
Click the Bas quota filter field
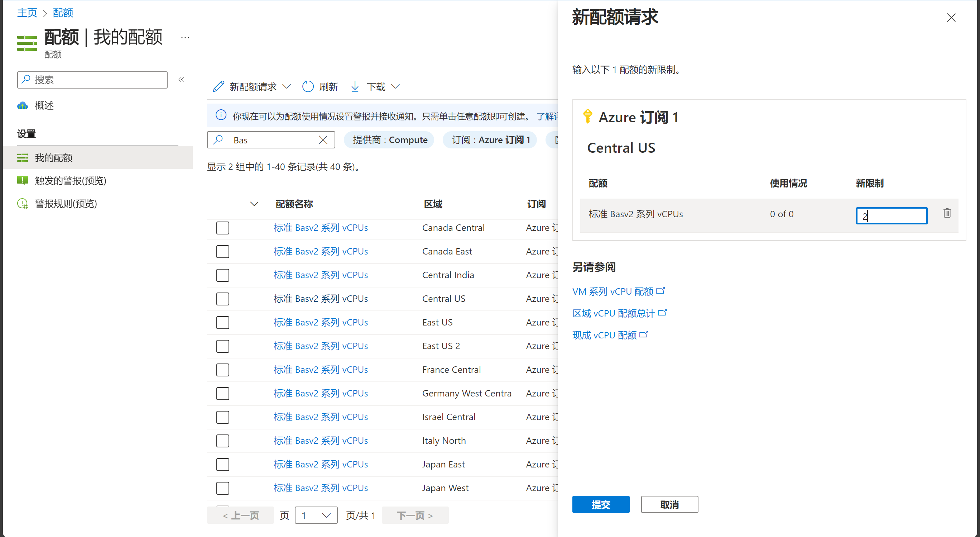(x=271, y=140)
